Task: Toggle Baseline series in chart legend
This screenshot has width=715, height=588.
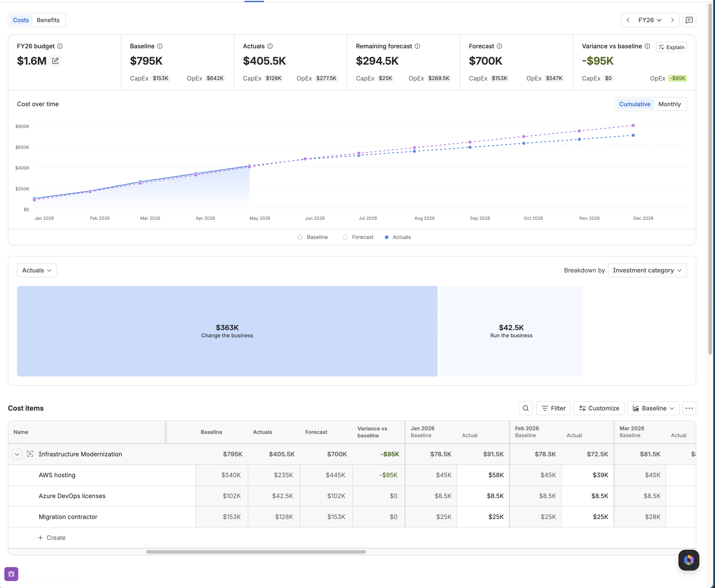Action: click(312, 237)
